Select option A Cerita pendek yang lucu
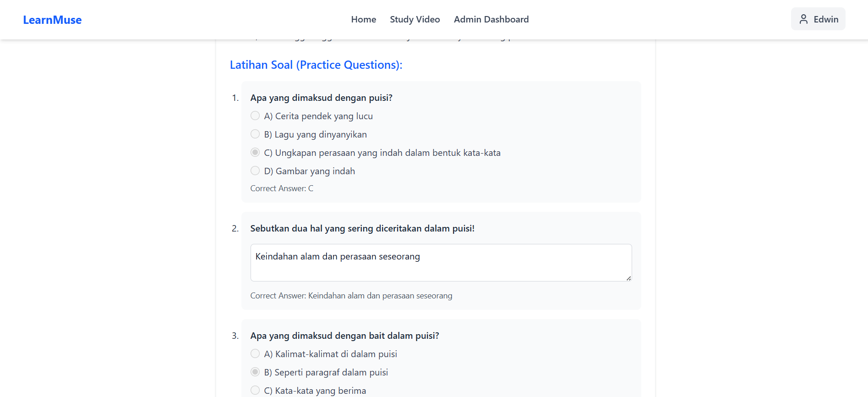Image resolution: width=868 pixels, height=397 pixels. pyautogui.click(x=255, y=116)
